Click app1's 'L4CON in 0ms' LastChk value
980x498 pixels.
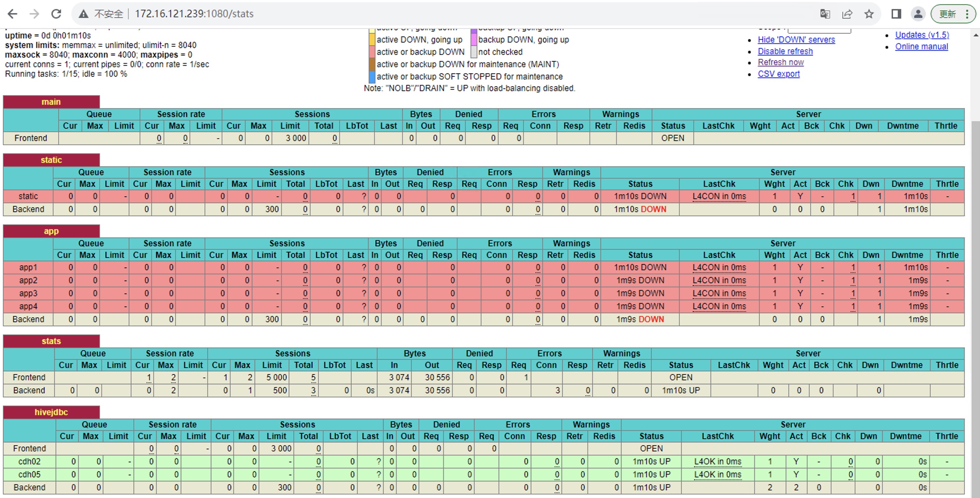click(719, 267)
